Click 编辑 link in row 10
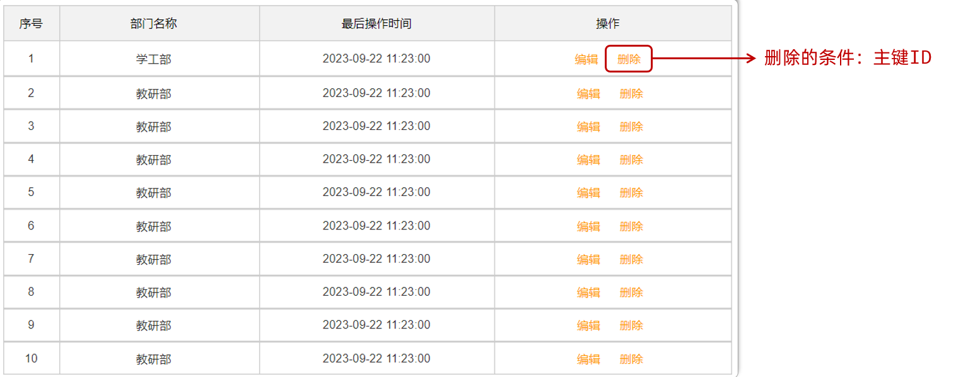This screenshot has height=377, width=980. coord(588,359)
